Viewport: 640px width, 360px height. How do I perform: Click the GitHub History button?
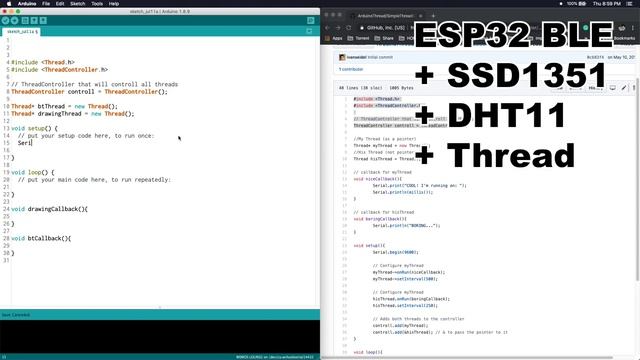point(596,88)
